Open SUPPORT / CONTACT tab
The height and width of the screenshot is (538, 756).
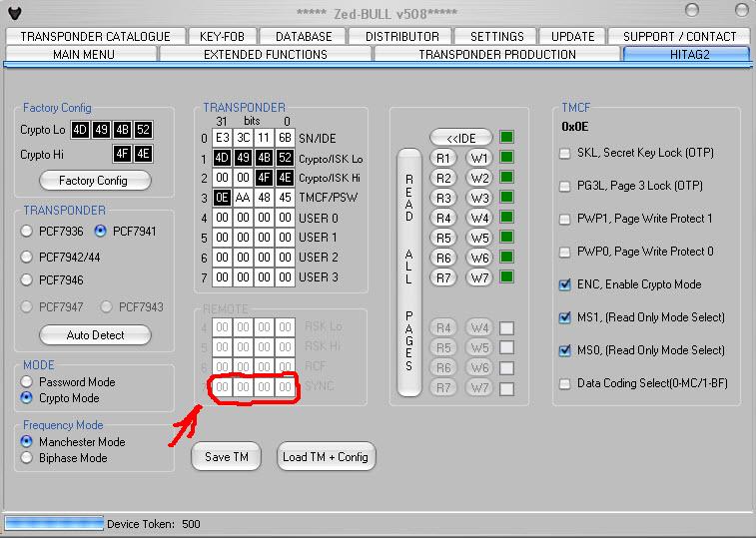679,37
